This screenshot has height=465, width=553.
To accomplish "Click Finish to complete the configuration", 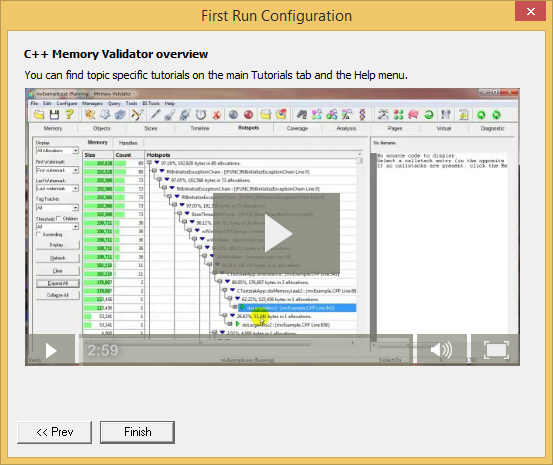I will tap(138, 432).
